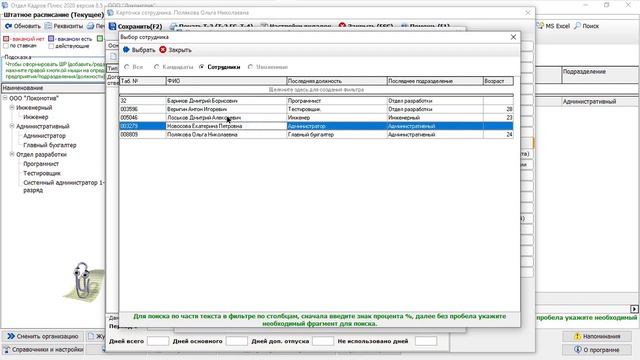The height and width of the screenshot is (360, 640).
Task: Click the Справочники и настройки icon
Action: [x=7, y=350]
